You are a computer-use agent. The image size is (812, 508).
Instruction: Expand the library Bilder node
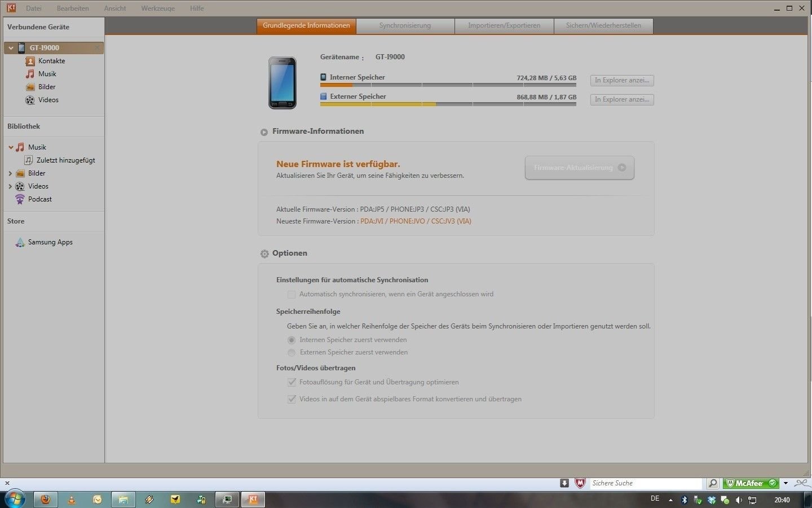[x=10, y=173]
